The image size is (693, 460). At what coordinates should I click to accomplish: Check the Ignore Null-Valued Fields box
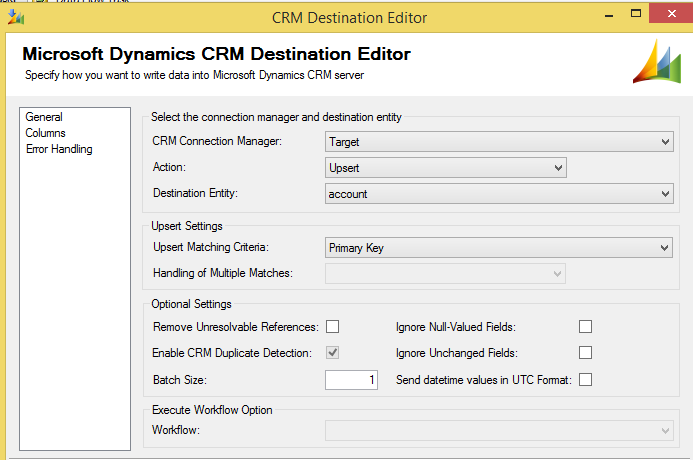pos(586,327)
